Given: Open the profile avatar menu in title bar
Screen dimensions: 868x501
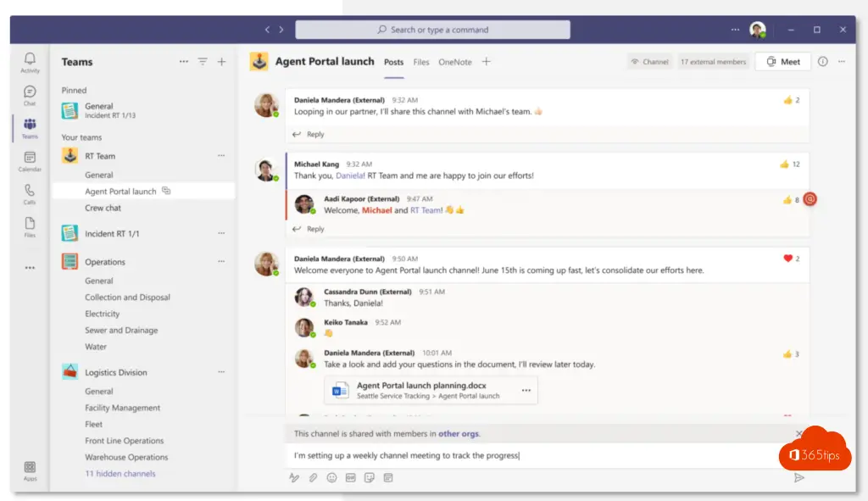Looking at the screenshot, I should pos(758,30).
